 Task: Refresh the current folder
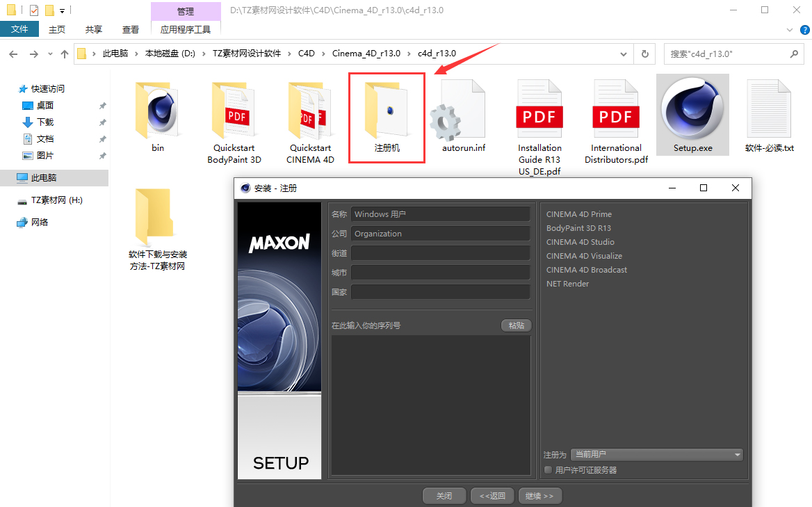click(644, 54)
